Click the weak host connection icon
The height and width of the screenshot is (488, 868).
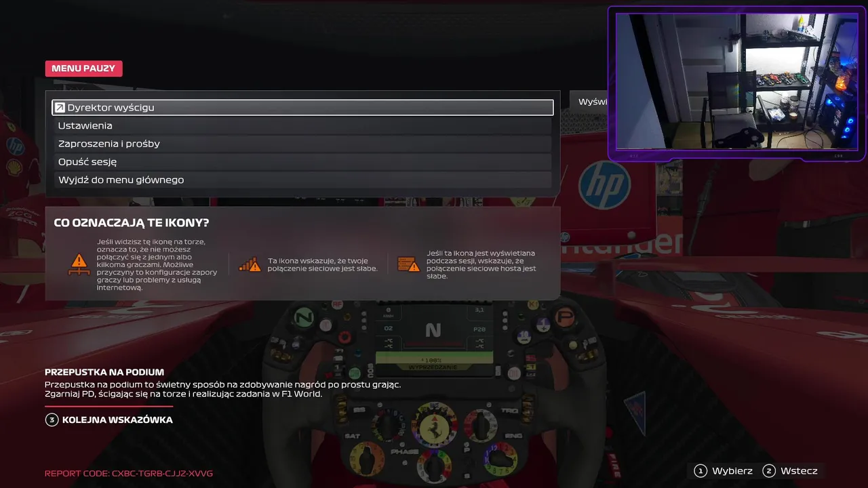pyautogui.click(x=408, y=264)
